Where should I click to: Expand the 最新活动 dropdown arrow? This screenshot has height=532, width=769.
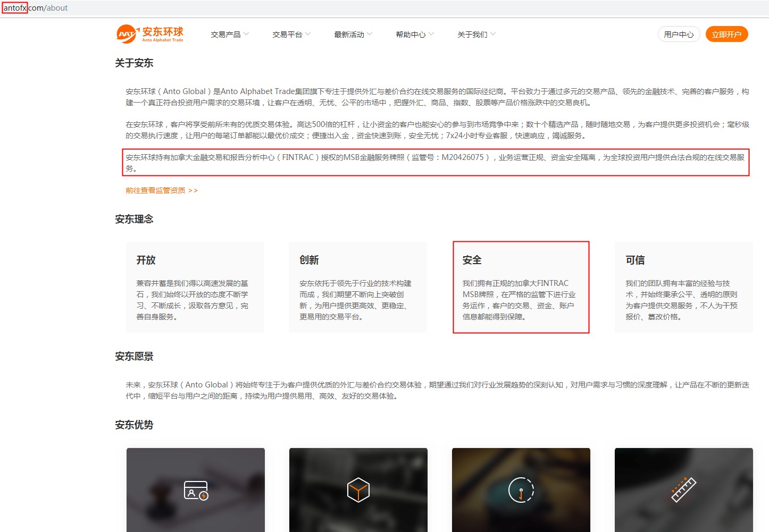[x=370, y=34]
